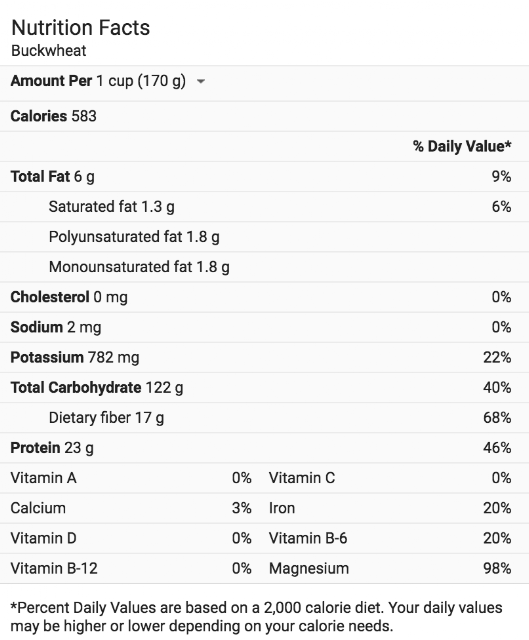This screenshot has height=640, width=529.
Task: Select the Calories 583 row
Action: point(264,116)
